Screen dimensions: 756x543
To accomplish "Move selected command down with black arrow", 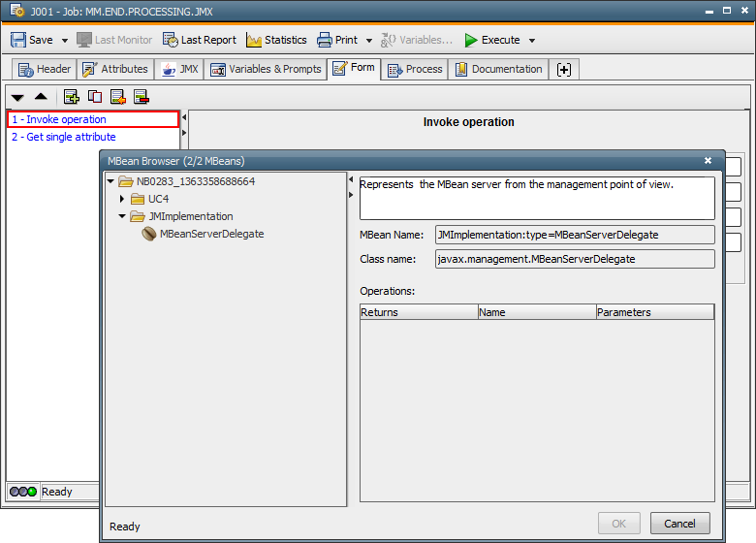I will (x=17, y=97).
